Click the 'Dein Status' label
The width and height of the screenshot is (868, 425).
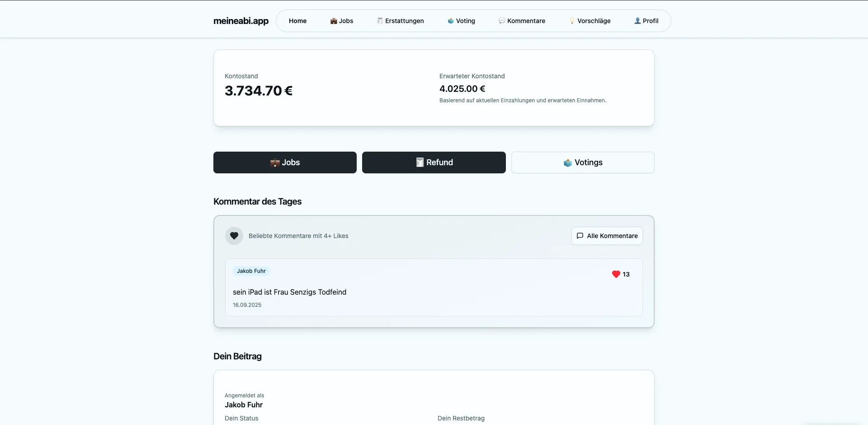pos(241,418)
